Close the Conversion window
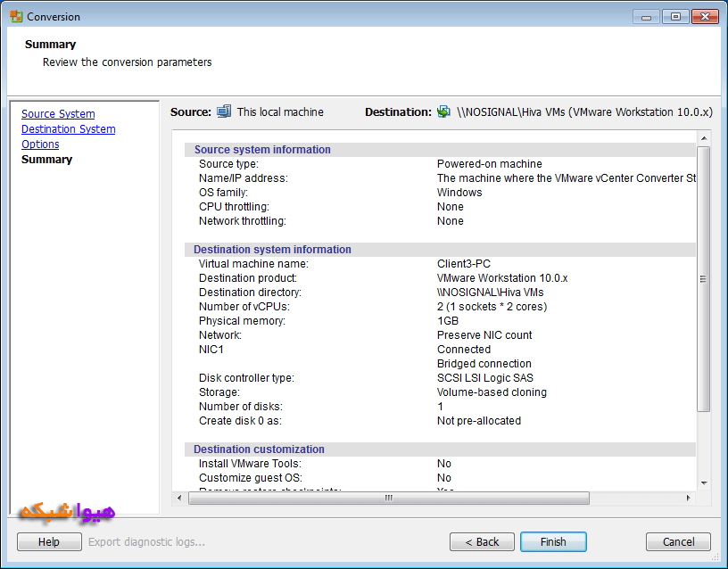Viewport: 728px width, 569px height. 705,17
